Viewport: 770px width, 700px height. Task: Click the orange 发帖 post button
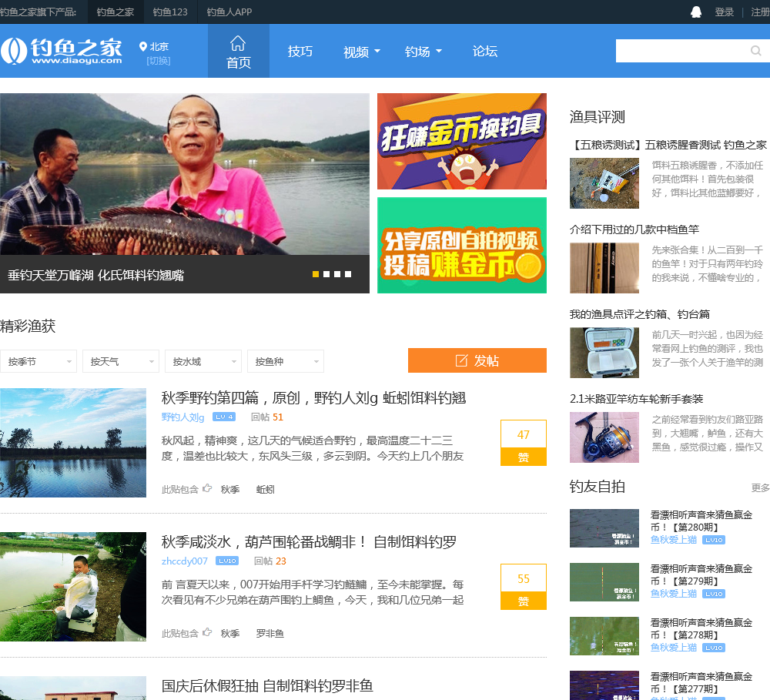coord(477,360)
